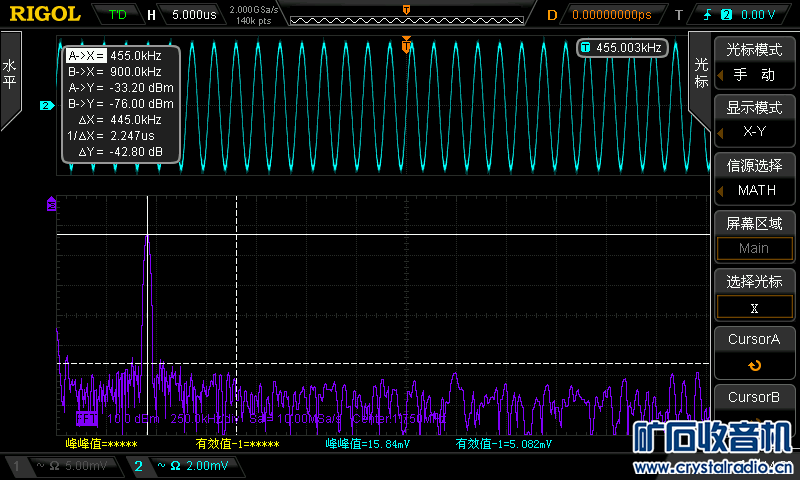This screenshot has width=800, height=480.
Task: Select the rising edge trigger icon
Action: (707, 15)
